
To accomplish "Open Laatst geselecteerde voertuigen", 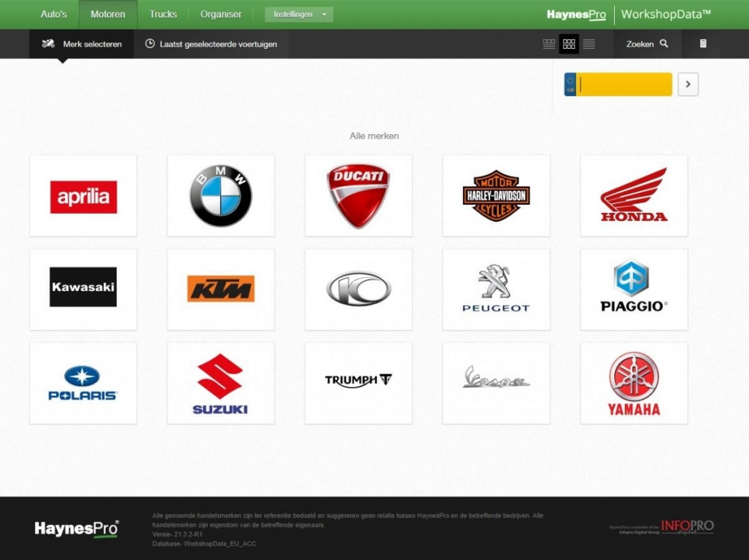I will pyautogui.click(x=211, y=44).
